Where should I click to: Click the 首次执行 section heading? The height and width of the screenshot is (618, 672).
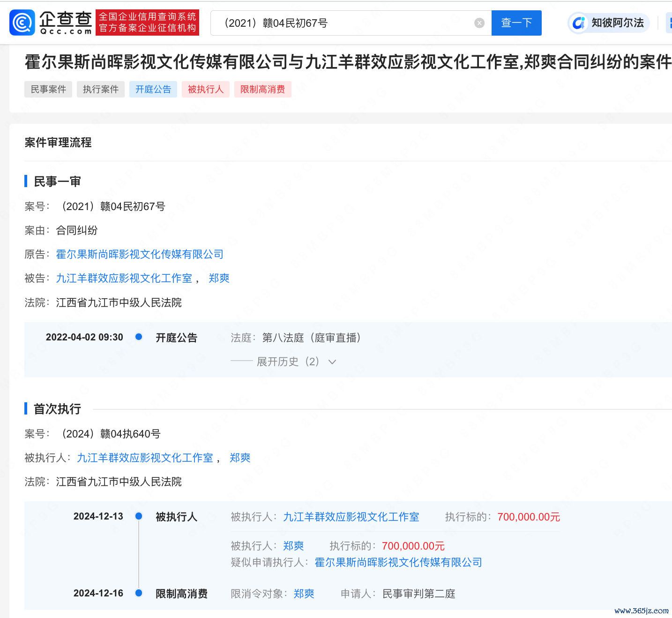(x=57, y=409)
